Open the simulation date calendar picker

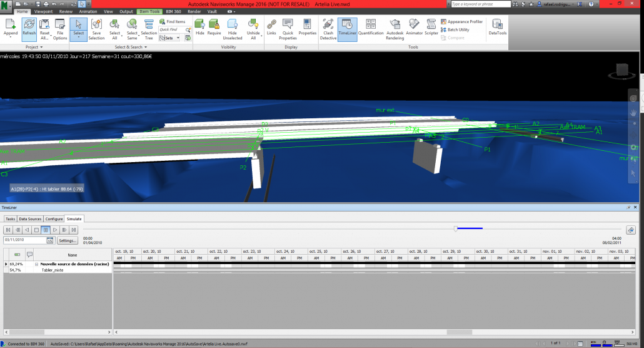tap(50, 240)
